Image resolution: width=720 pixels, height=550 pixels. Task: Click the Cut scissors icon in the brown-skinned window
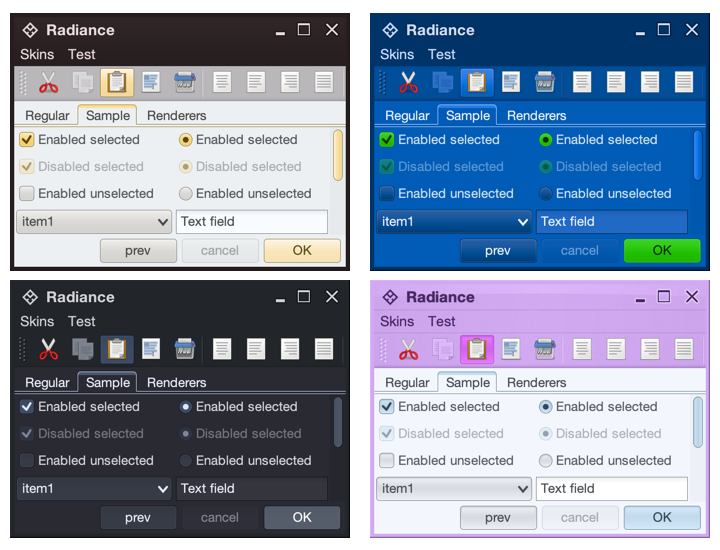pyautogui.click(x=49, y=83)
